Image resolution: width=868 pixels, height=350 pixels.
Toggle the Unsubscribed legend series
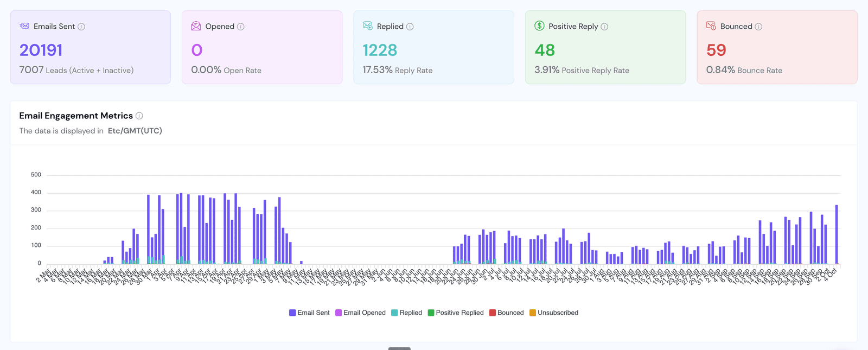tap(554, 313)
